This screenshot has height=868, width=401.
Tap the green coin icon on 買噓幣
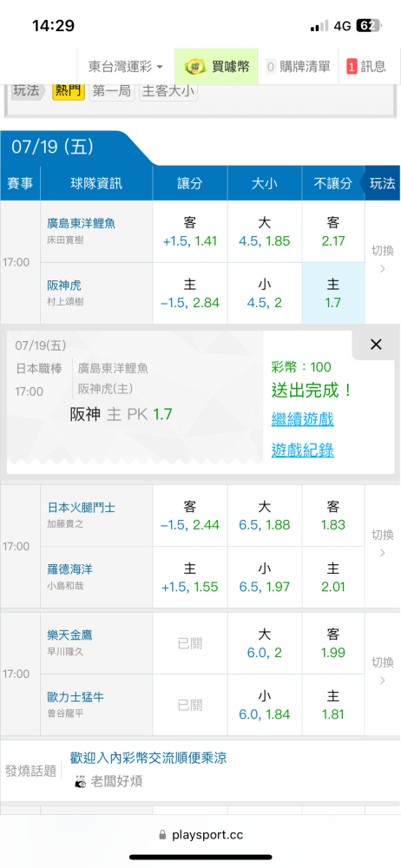195,67
